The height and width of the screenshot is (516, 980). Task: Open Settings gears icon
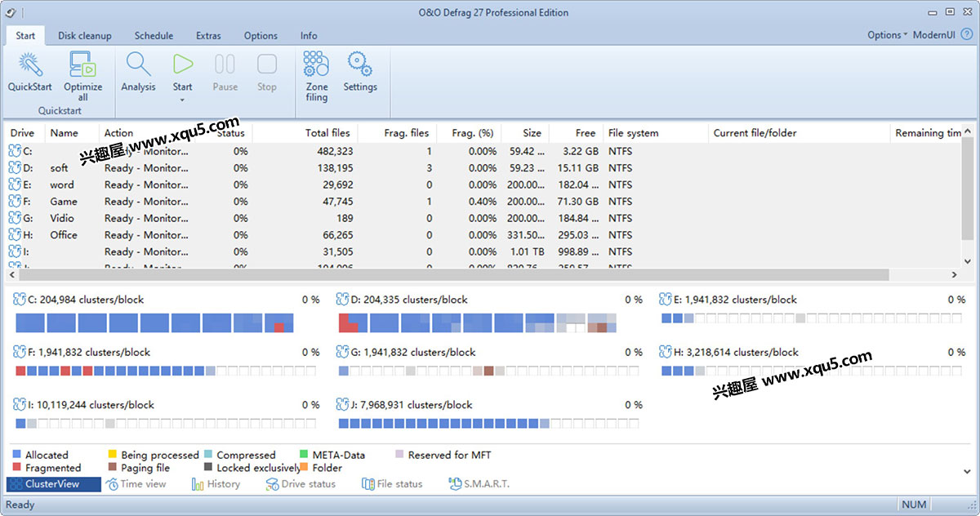360,64
